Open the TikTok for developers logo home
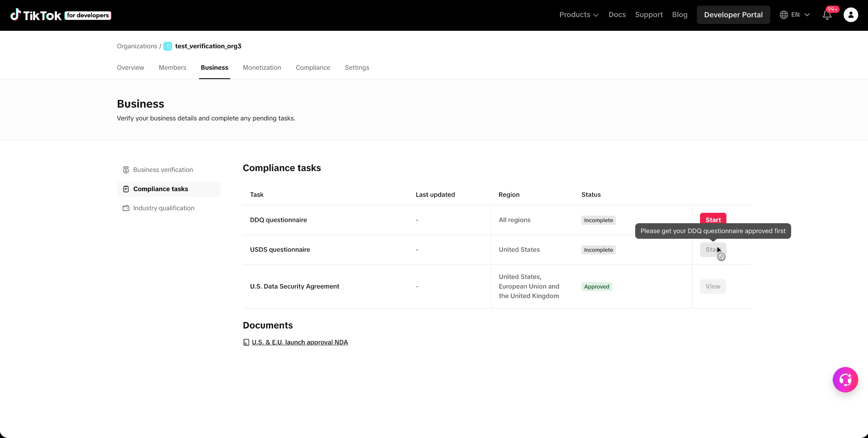This screenshot has width=868, height=438. coord(61,15)
